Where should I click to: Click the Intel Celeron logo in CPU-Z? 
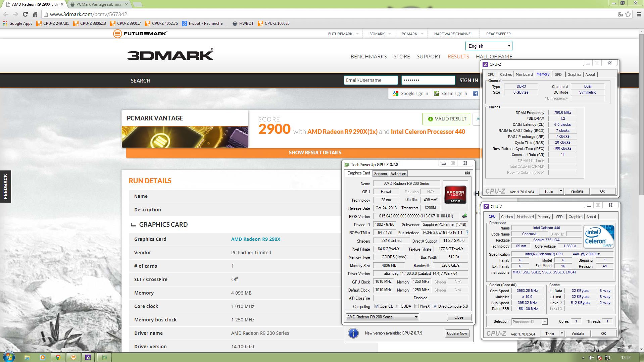click(x=599, y=236)
